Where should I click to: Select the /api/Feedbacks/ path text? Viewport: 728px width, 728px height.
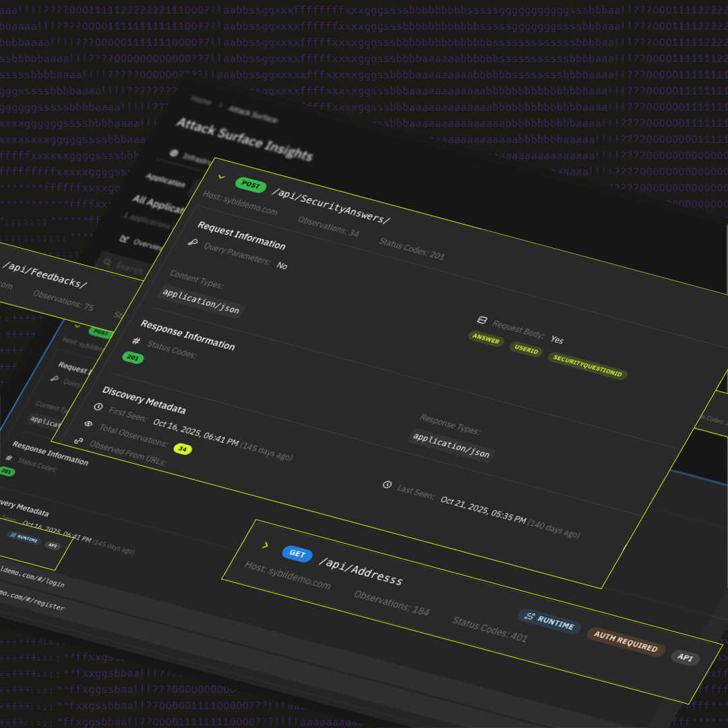click(x=44, y=274)
